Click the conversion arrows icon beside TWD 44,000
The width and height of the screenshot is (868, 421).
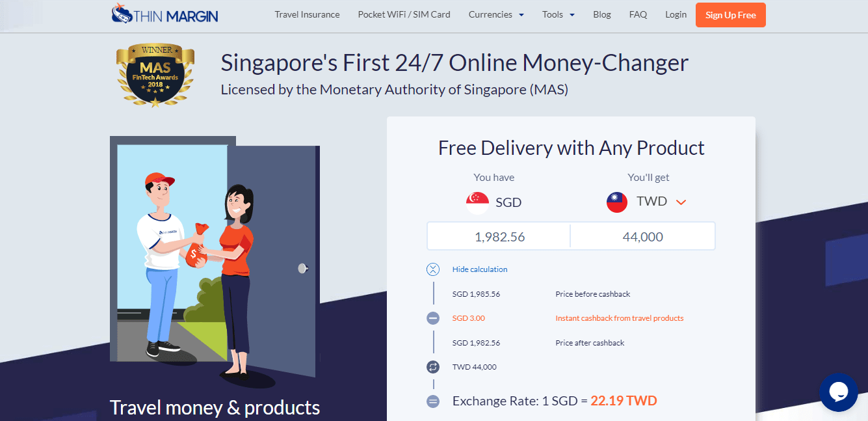pos(433,367)
